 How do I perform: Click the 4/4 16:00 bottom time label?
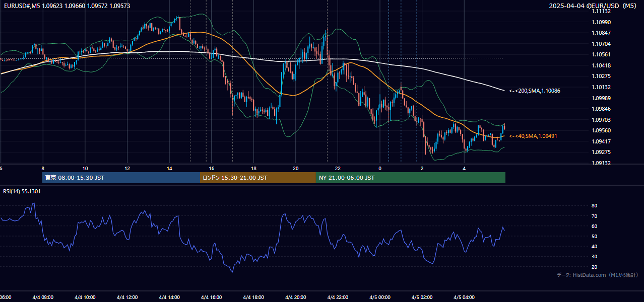click(212, 297)
